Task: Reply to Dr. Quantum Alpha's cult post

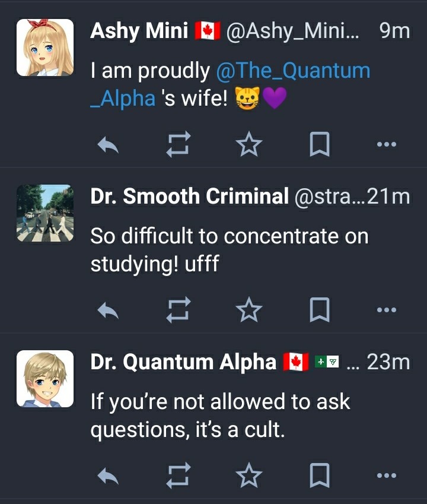Action: 108,474
